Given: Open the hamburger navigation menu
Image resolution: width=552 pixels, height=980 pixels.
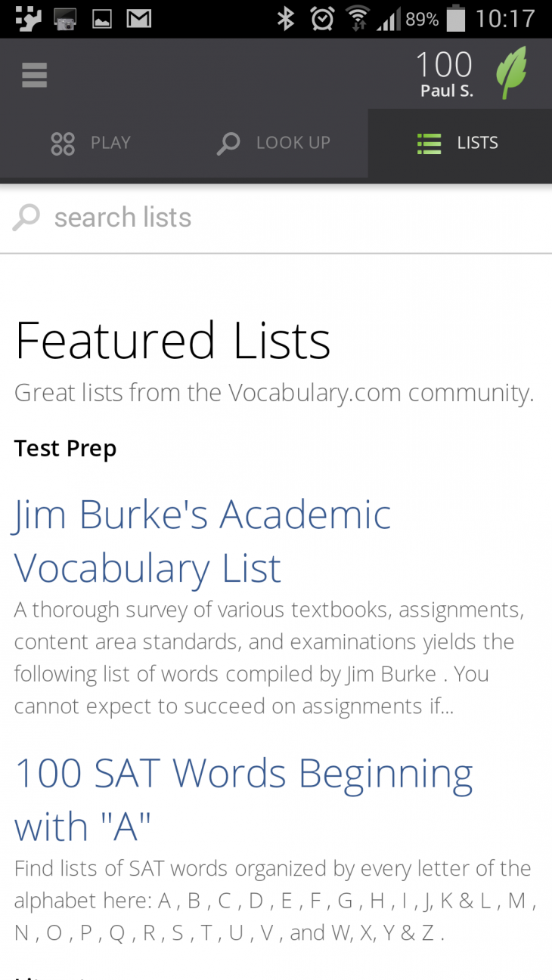Looking at the screenshot, I should (35, 75).
